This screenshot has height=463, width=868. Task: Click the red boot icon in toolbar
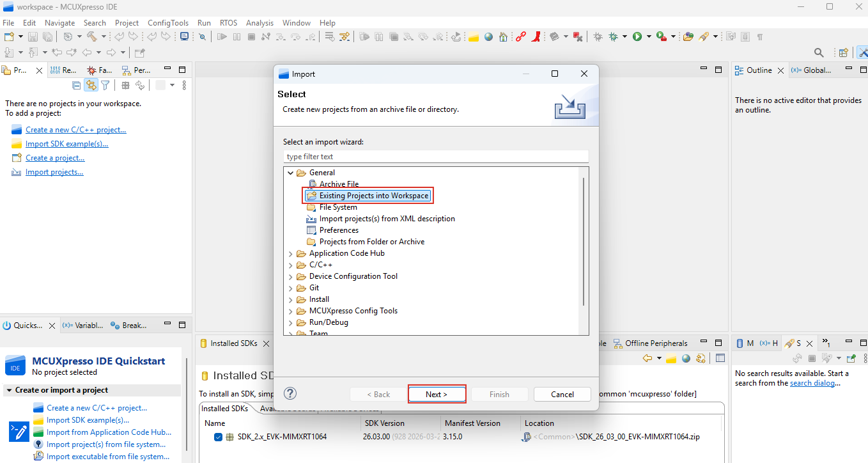point(536,36)
